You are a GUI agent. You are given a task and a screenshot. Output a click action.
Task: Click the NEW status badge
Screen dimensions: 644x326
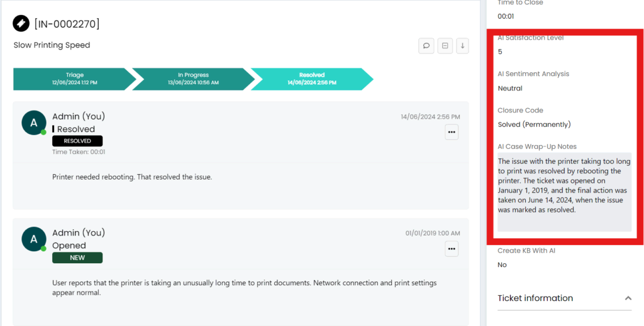[x=77, y=258]
